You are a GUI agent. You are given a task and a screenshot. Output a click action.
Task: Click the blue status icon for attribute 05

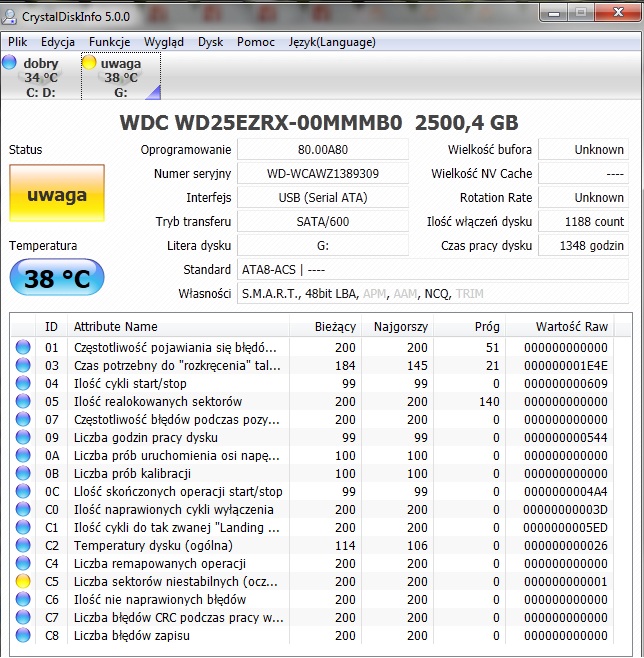pyautogui.click(x=23, y=402)
